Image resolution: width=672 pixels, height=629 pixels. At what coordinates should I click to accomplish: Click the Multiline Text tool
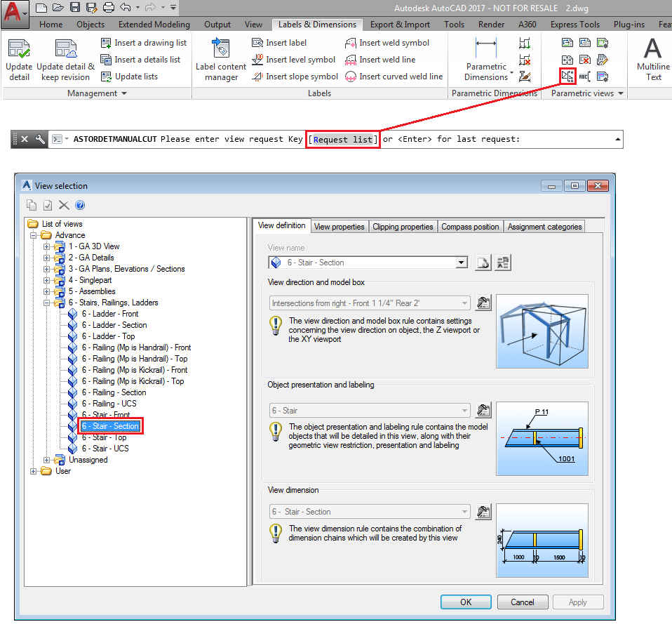[x=653, y=59]
